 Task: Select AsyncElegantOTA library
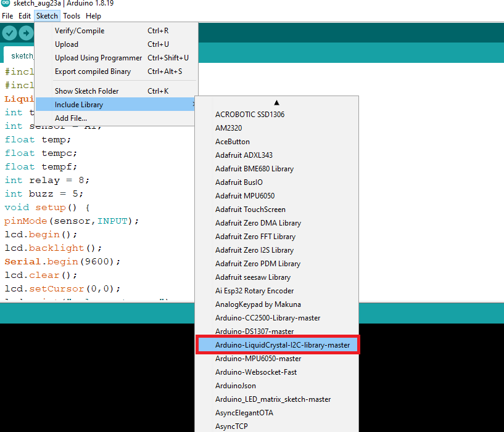point(277,413)
